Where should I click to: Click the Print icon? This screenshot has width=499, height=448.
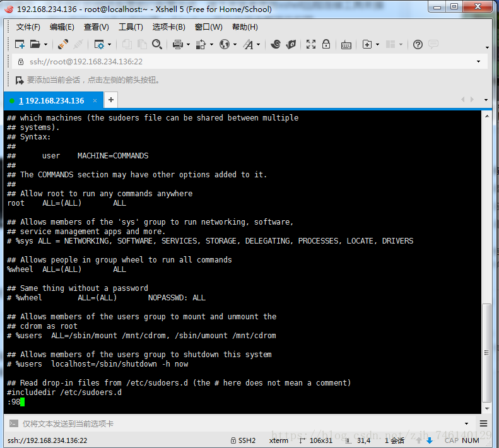pos(177,44)
